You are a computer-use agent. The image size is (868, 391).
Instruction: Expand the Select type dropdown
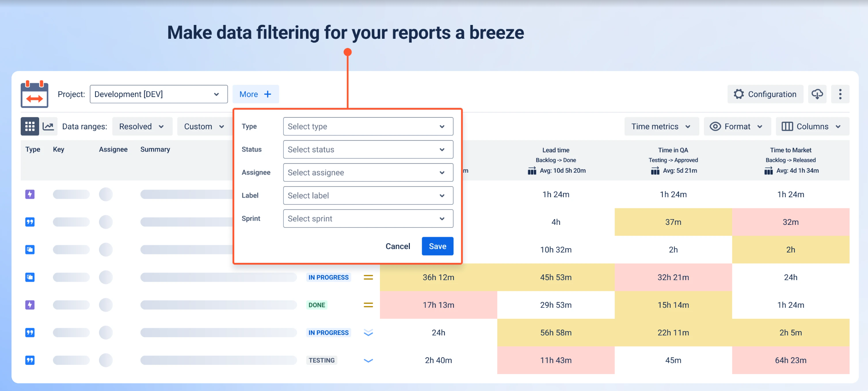point(368,126)
